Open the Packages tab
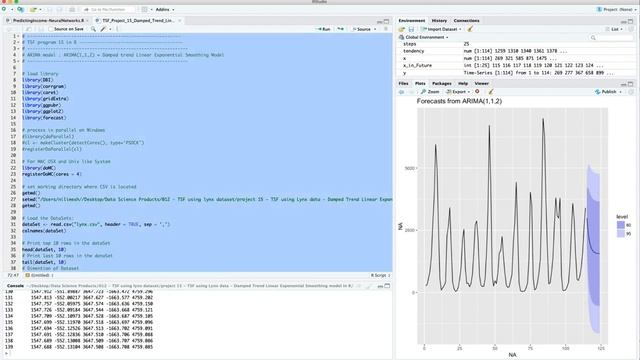This screenshot has height=360, width=640. 442,83
